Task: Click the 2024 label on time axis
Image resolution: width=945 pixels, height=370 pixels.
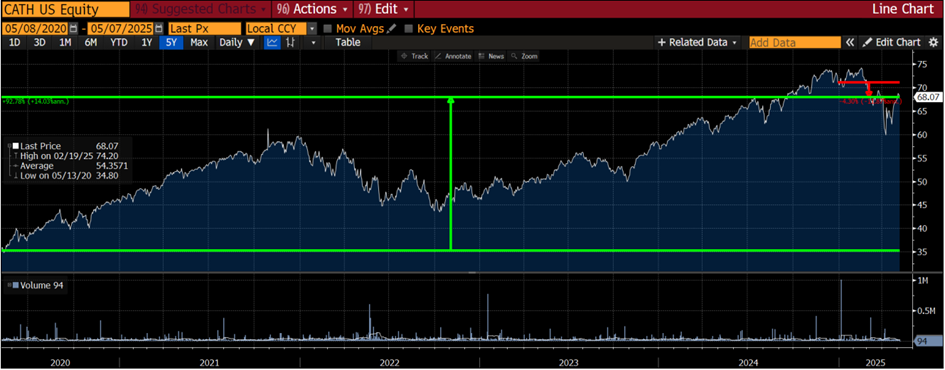Action: [749, 363]
